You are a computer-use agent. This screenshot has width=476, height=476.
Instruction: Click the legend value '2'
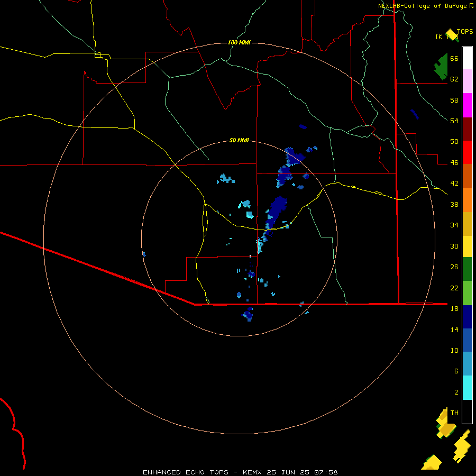tap(456, 392)
